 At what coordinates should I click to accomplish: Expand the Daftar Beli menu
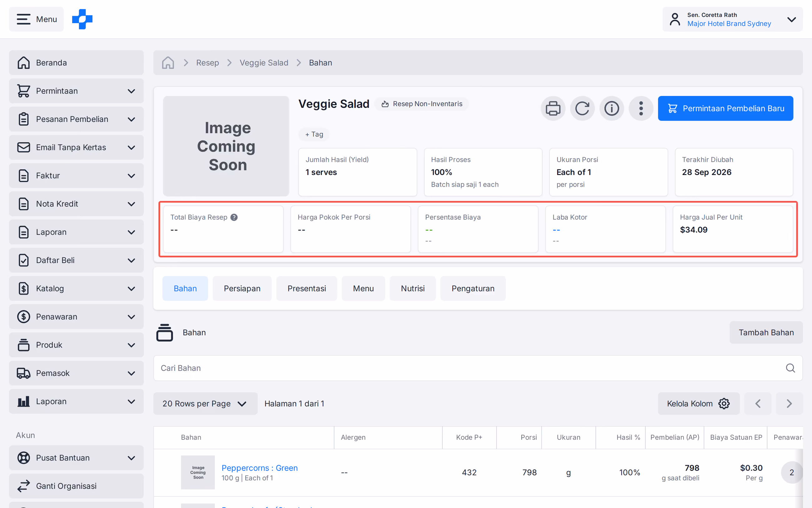pos(76,260)
